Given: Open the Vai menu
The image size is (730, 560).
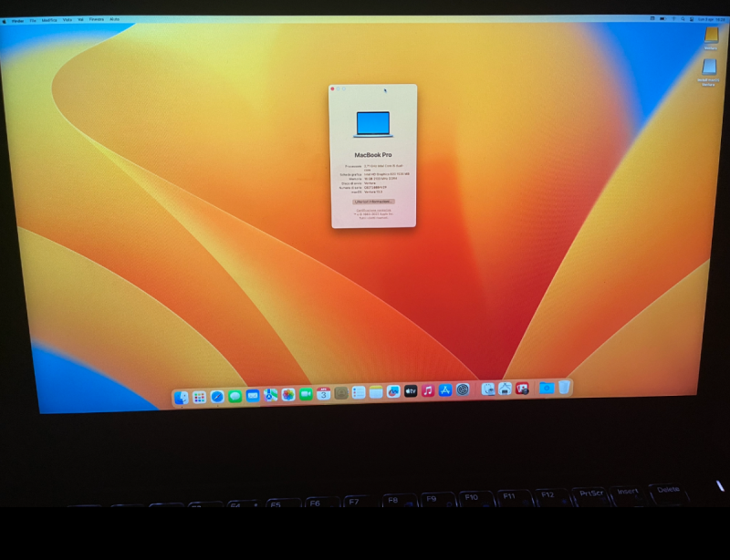Looking at the screenshot, I should [x=80, y=20].
